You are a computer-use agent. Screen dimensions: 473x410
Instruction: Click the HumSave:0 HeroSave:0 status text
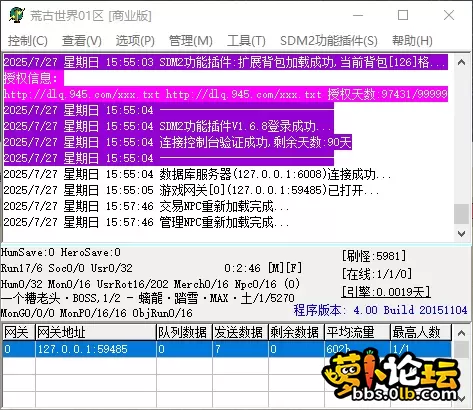point(61,252)
